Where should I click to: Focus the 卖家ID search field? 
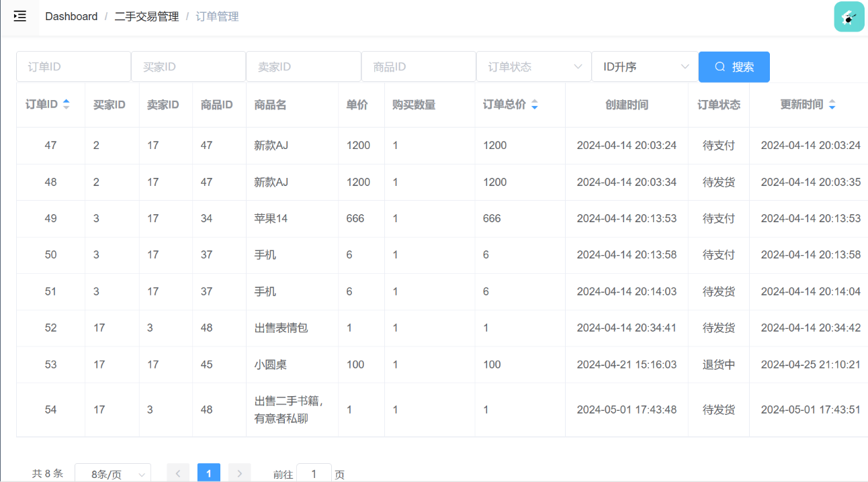(x=304, y=66)
